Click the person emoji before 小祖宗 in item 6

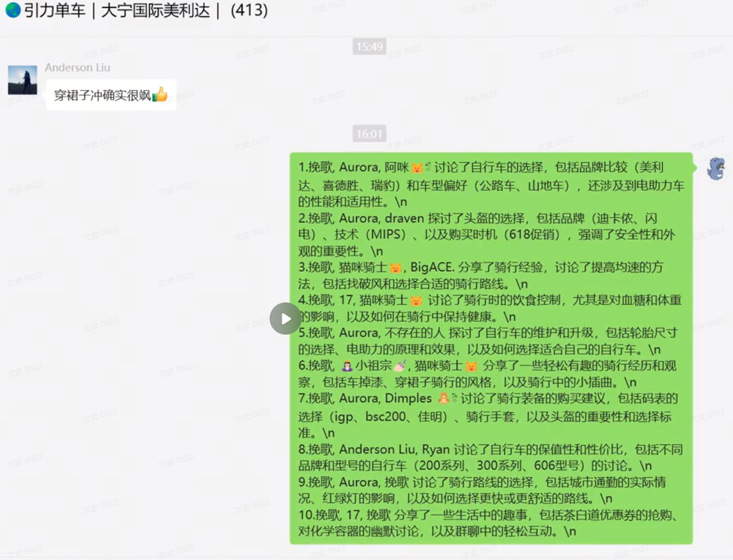(347, 366)
